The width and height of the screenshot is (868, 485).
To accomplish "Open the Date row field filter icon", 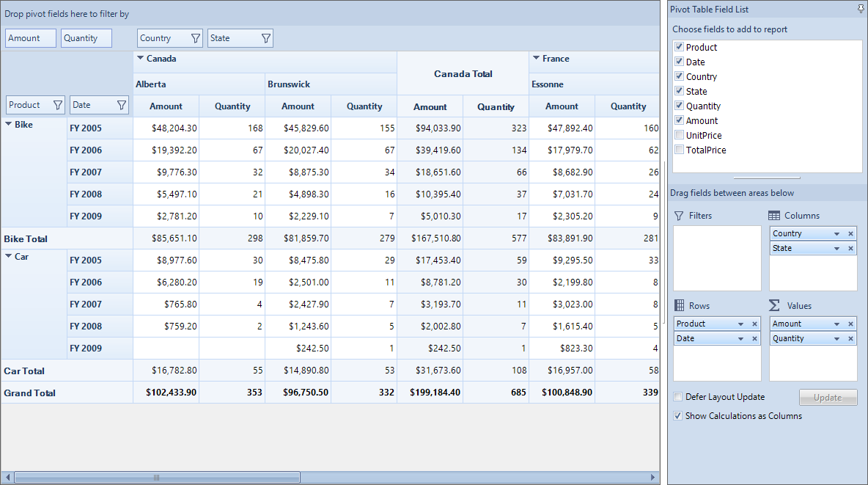I will point(122,105).
